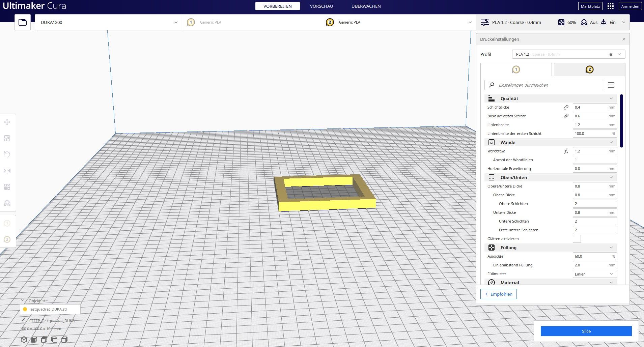Viewport: 644px width, 347px height.
Task: Click the Linienbreite value field
Action: point(595,125)
